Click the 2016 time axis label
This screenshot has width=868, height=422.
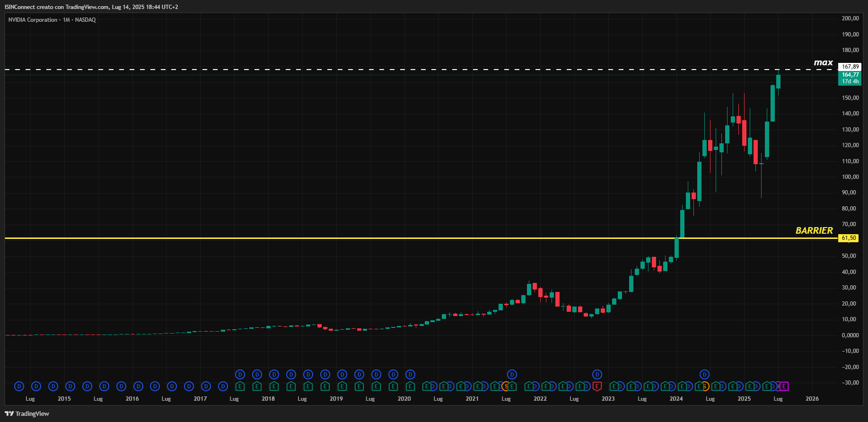pos(132,399)
